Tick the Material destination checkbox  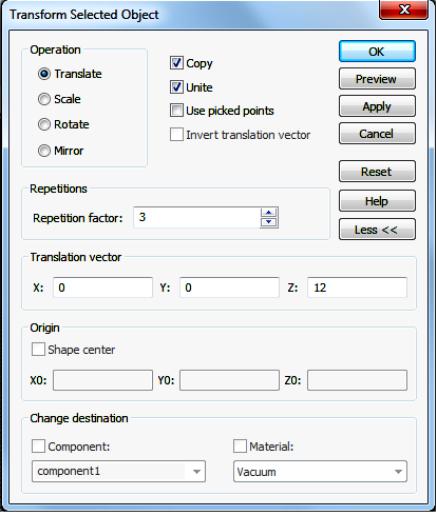(x=240, y=446)
